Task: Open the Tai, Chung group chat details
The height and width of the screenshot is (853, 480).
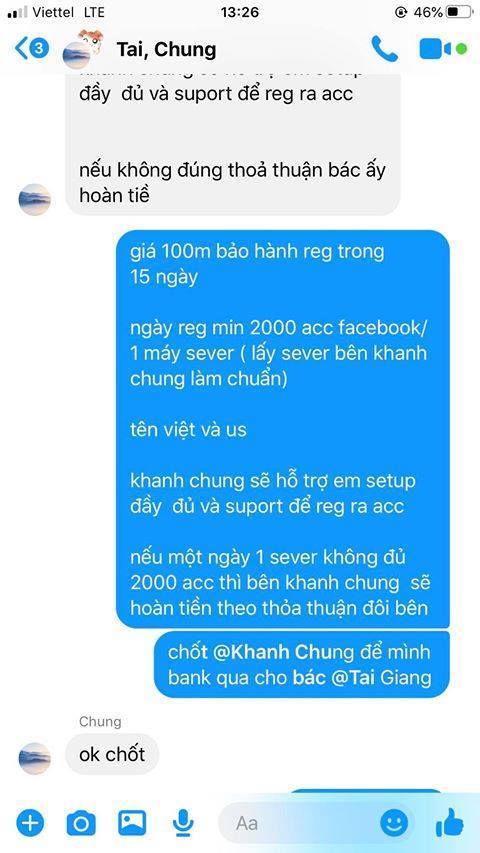Action: (167, 50)
